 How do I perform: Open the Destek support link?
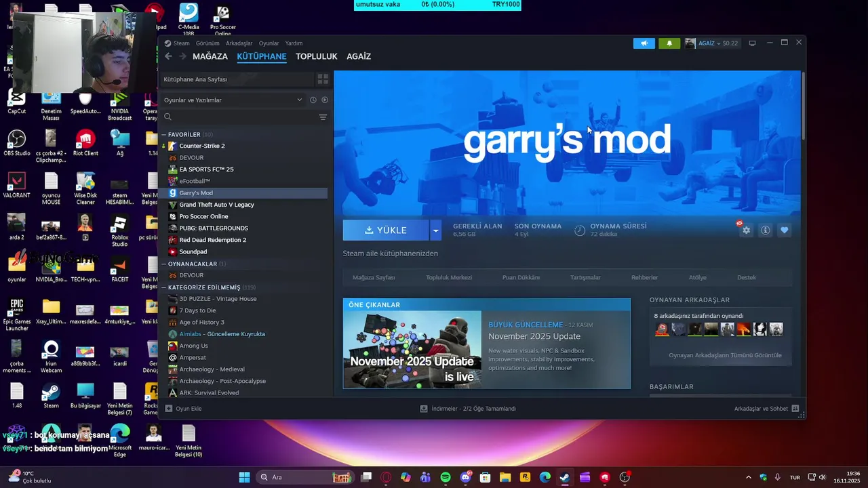[x=747, y=277]
